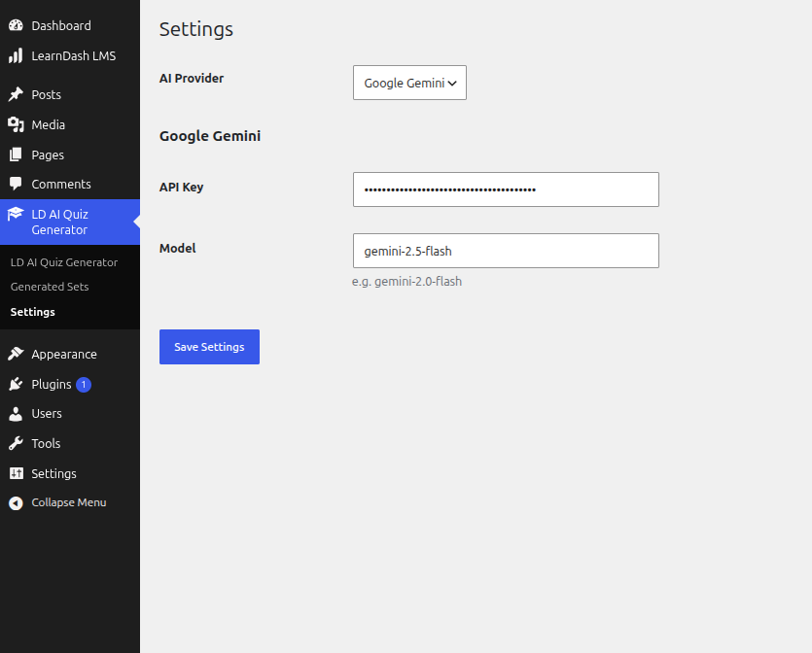Click Collapse Menu label
Image resolution: width=812 pixels, height=653 pixels.
pyautogui.click(x=69, y=502)
